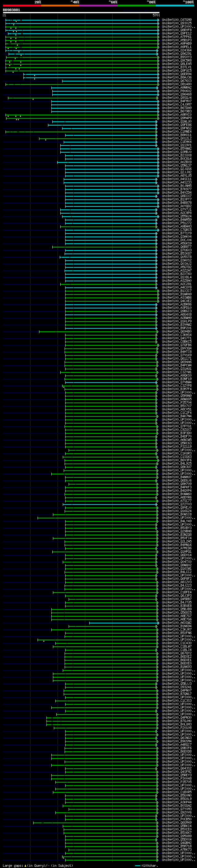Image resolution: width=197 pixels, height=868 pixels.
Task: Select the UniRef100_Q9SQJ4 label
Action: [x=177, y=98]
